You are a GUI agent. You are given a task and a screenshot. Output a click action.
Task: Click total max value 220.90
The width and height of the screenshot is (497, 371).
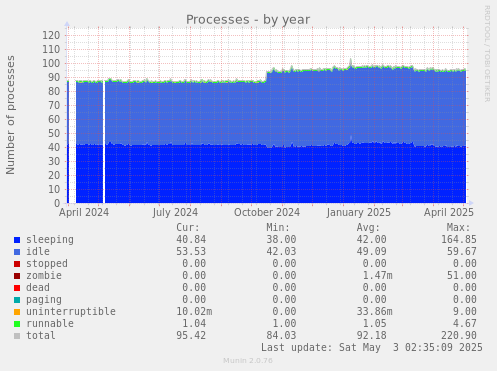click(x=459, y=336)
